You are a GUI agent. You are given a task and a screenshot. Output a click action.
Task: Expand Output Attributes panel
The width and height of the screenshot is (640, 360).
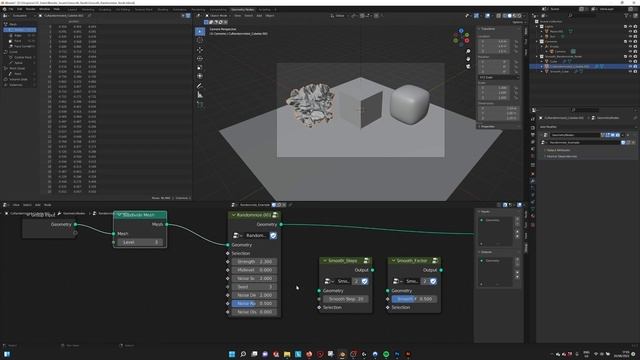tap(559, 150)
